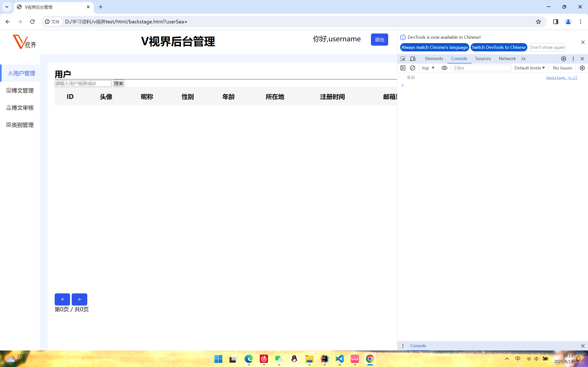Bookmark the current page with star icon
The image size is (588, 367).
538,22
